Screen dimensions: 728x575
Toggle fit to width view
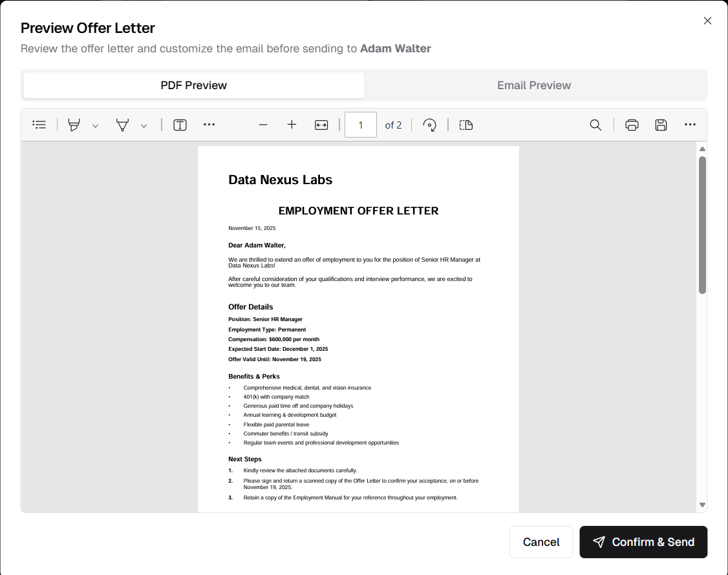point(321,125)
